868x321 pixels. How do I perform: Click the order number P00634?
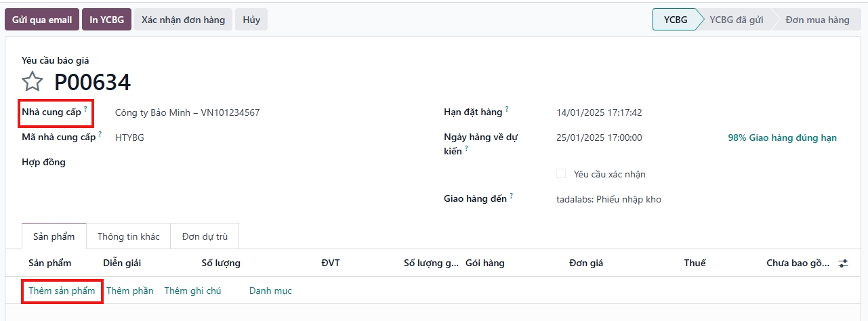click(x=92, y=82)
